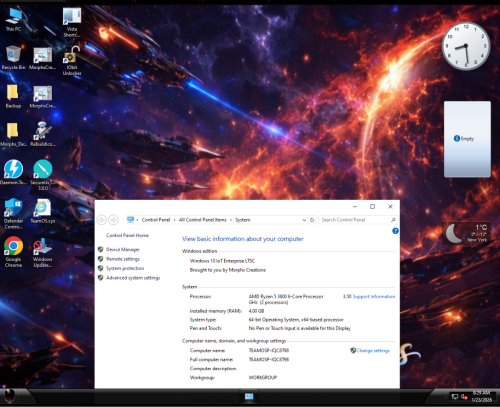The image size is (500, 407).
Task: Show hidden tray icons arrow
Action: [446, 397]
